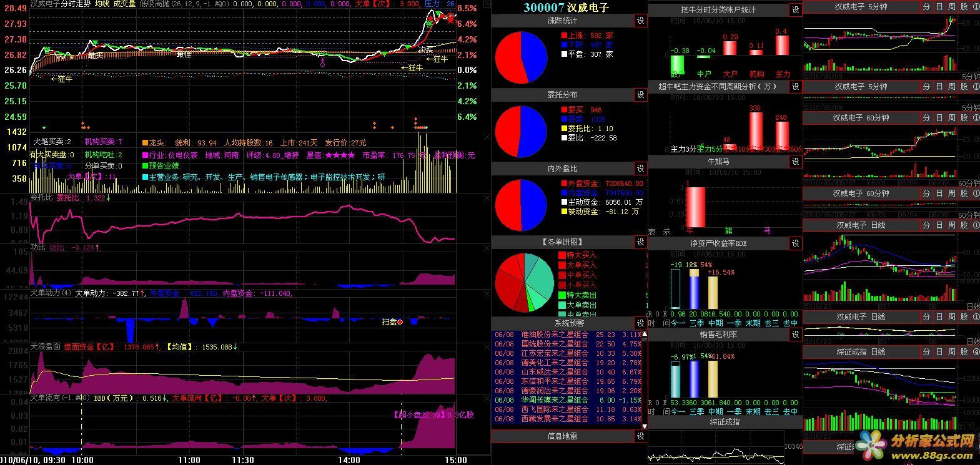This screenshot has height=465, width=980.
Task: Select alert row 西飞国际来之星组合
Action: click(568, 409)
